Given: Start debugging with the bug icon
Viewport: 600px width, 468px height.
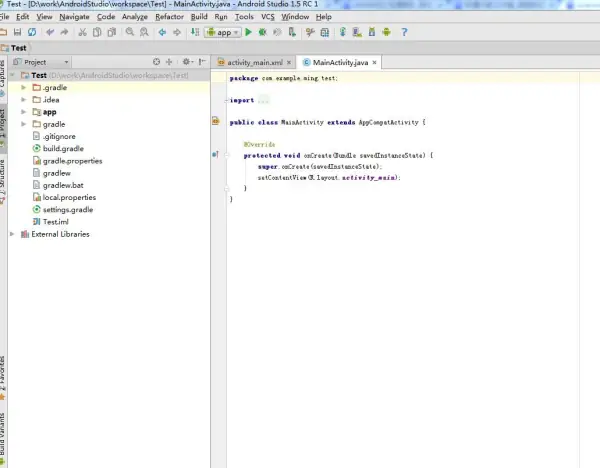Looking at the screenshot, I should (x=262, y=32).
